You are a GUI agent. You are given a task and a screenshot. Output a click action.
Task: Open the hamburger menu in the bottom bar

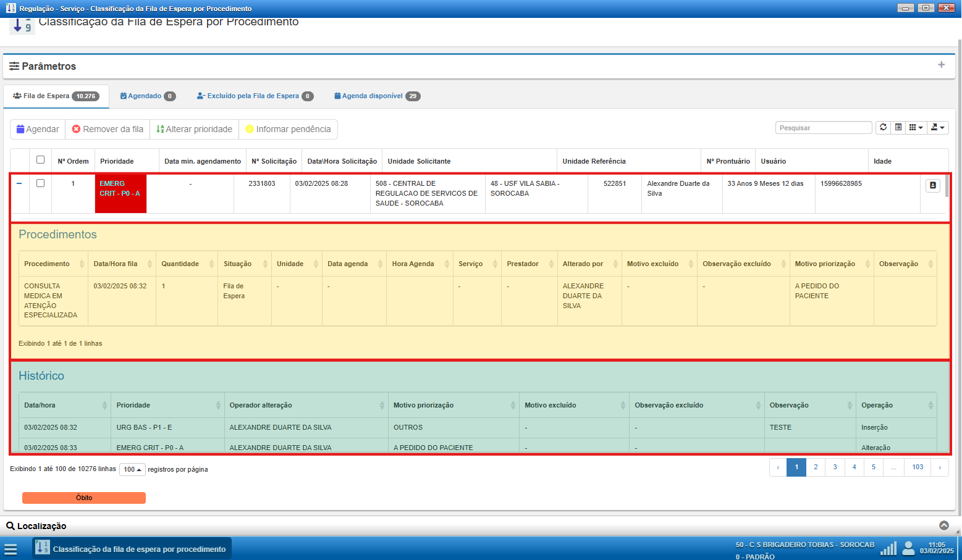(11, 550)
